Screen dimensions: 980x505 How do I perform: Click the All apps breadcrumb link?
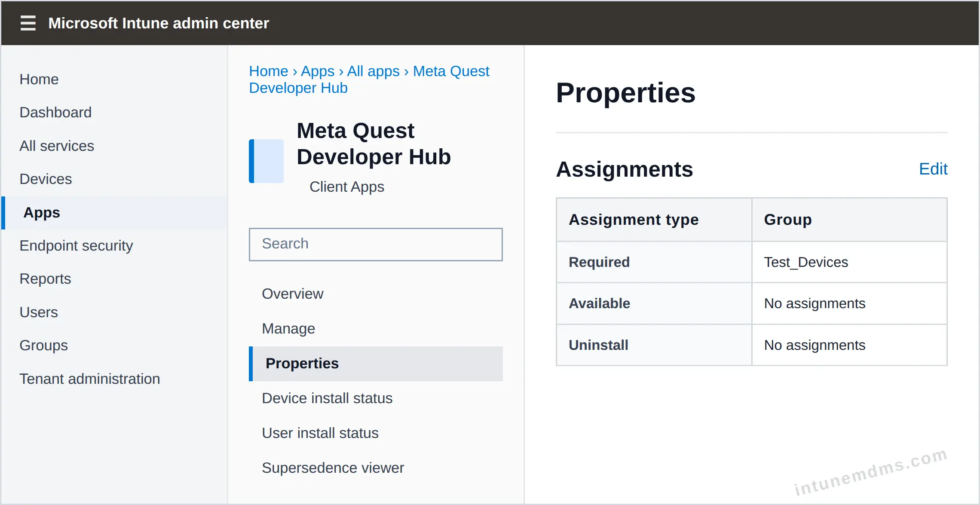374,71
